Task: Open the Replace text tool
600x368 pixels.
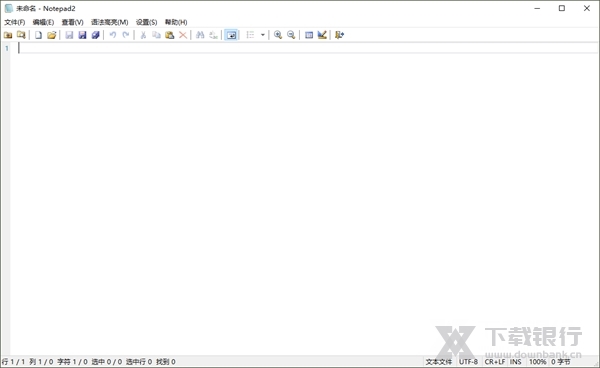Action: click(x=213, y=35)
